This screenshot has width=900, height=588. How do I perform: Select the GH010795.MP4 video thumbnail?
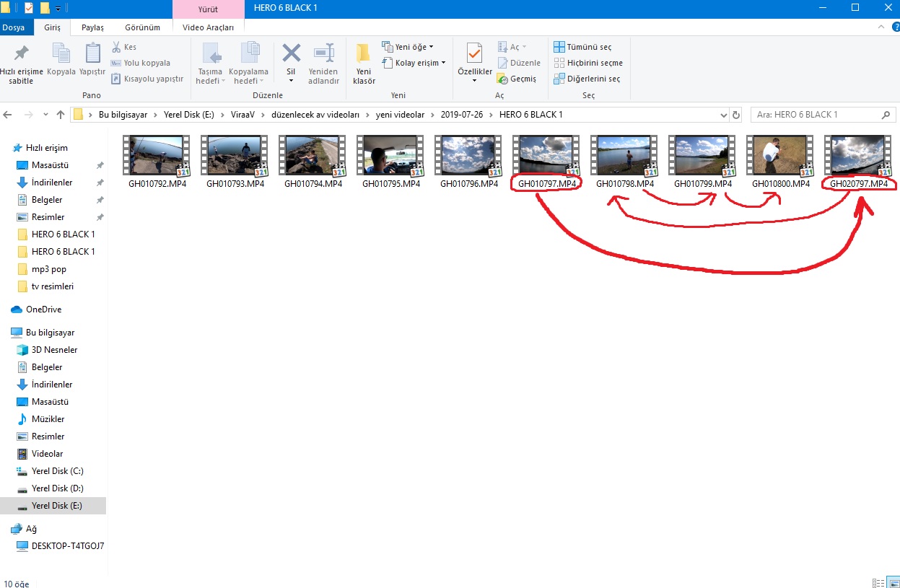[390, 156]
